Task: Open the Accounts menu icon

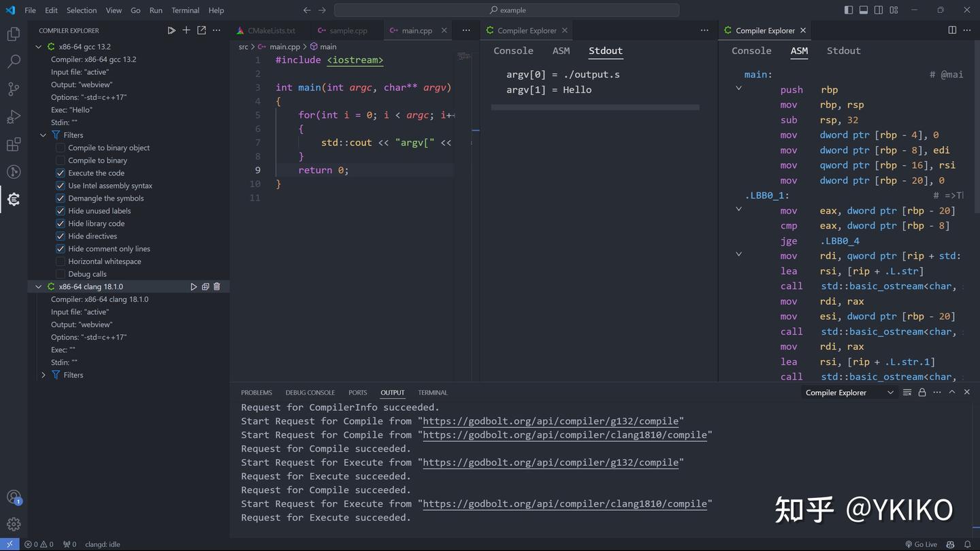Action: 14,497
